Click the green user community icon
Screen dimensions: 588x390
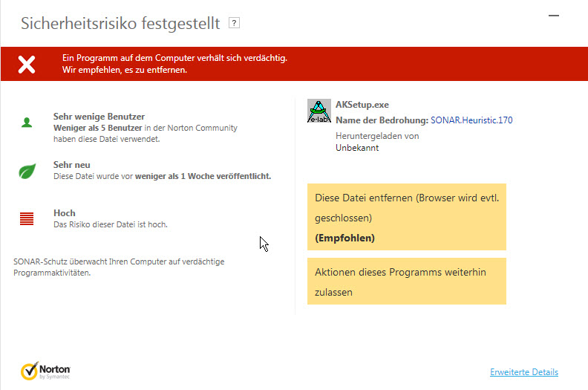coord(27,123)
